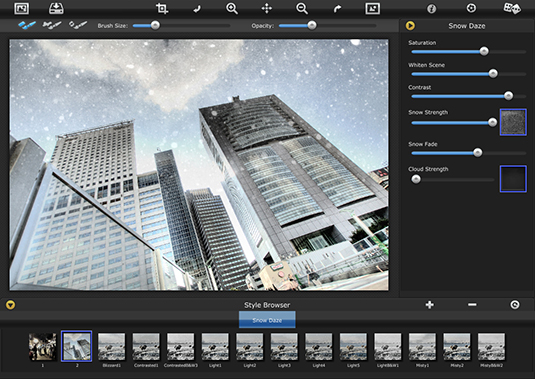
Task: Select the Contrasted1 style thumbnail
Action: (146, 347)
